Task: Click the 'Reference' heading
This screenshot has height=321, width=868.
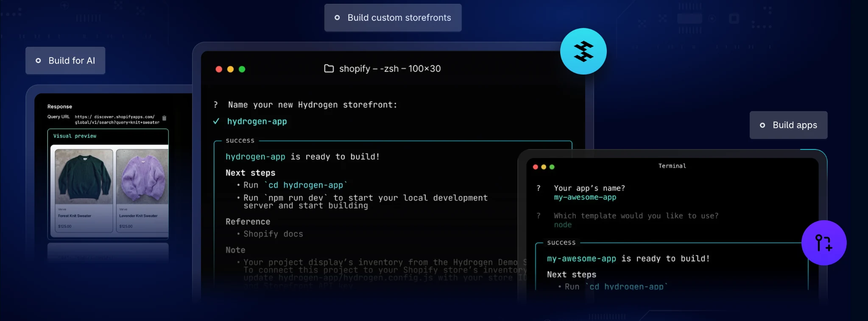Action: point(248,222)
